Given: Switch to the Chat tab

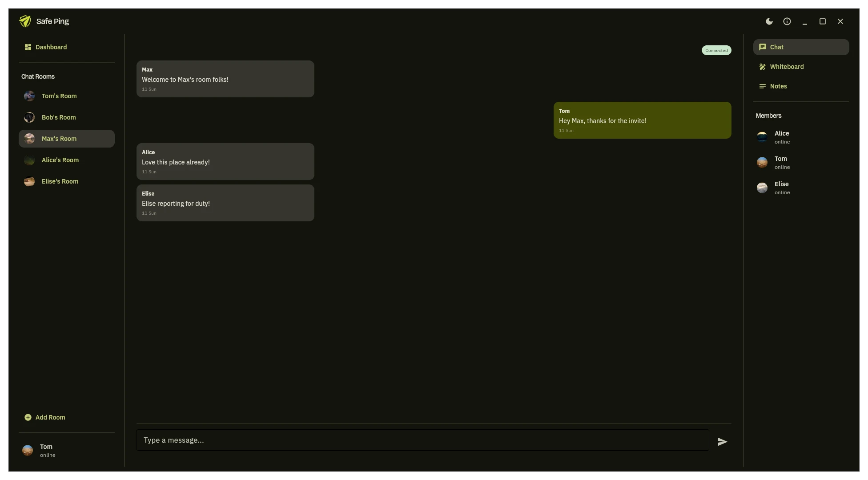Looking at the screenshot, I should (x=801, y=47).
